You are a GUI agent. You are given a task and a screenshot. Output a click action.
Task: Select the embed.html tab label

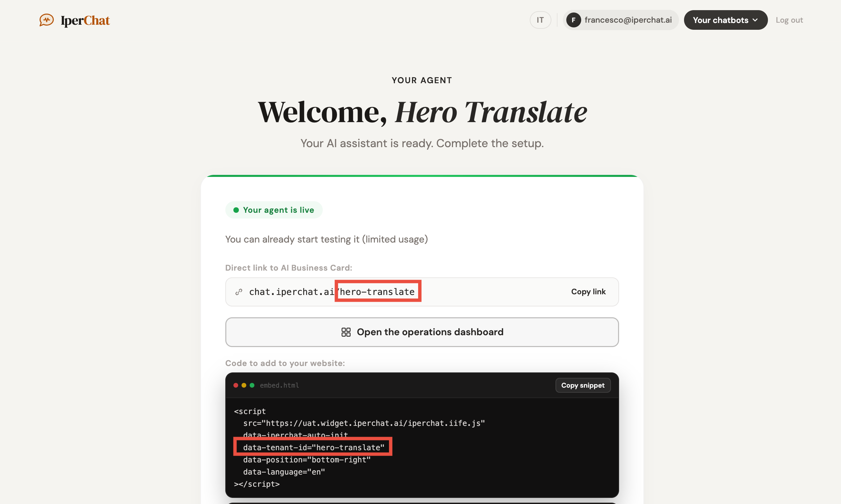(x=279, y=385)
